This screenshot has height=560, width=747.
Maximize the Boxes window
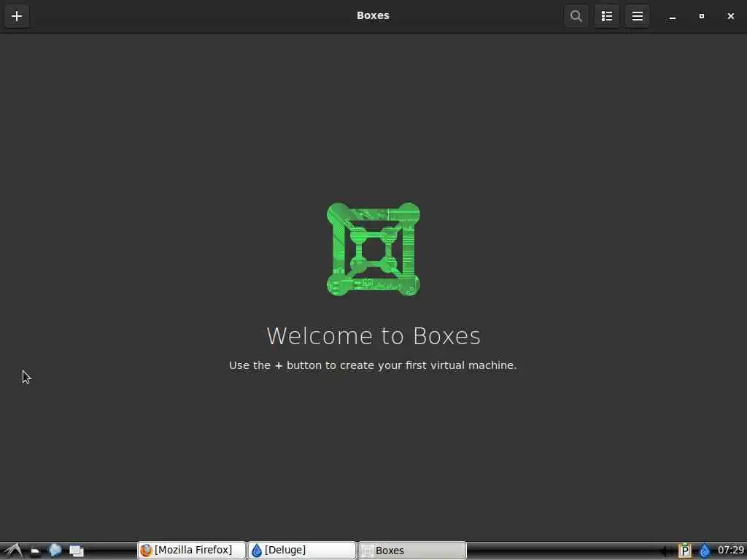point(701,16)
